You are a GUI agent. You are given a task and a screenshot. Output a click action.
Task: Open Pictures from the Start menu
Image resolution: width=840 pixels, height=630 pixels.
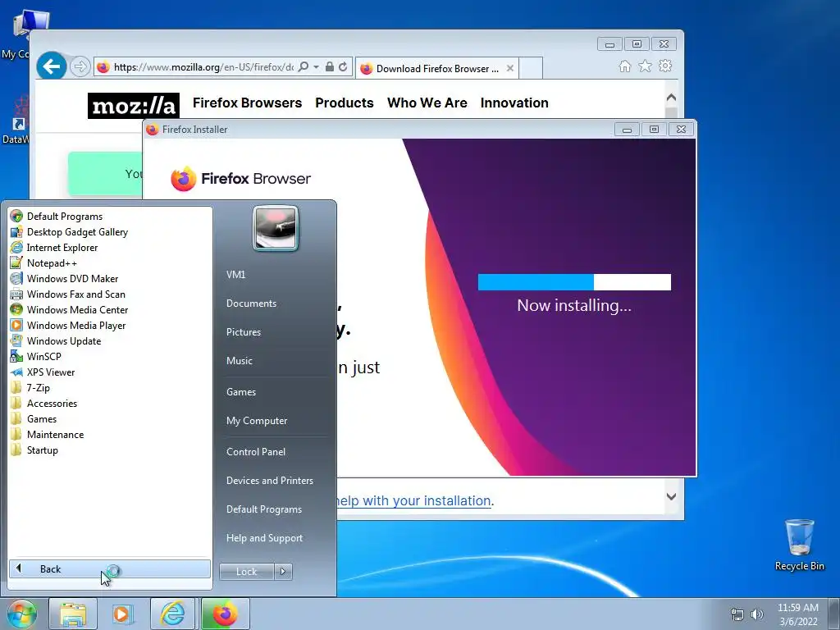(244, 332)
